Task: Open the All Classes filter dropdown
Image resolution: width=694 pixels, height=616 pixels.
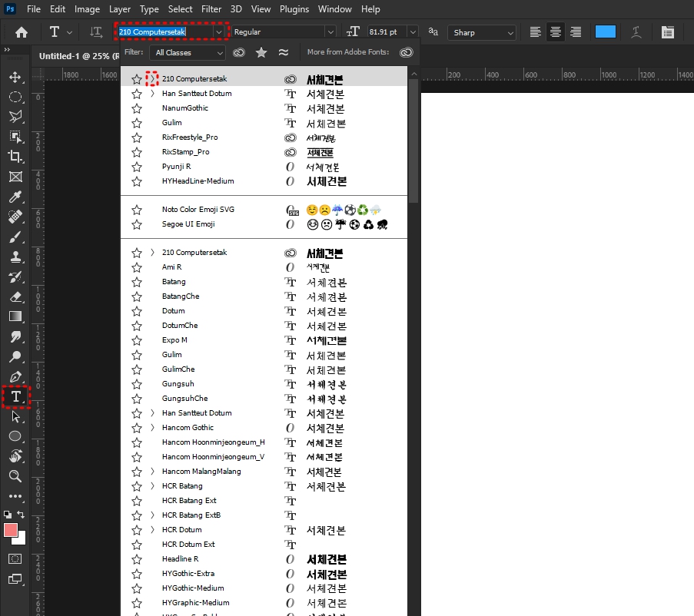Action: point(188,53)
